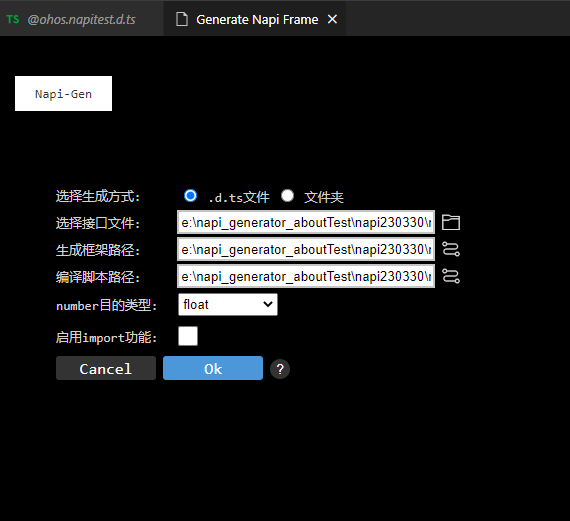Click the Cancel button
This screenshot has width=570, height=521.
click(x=106, y=368)
